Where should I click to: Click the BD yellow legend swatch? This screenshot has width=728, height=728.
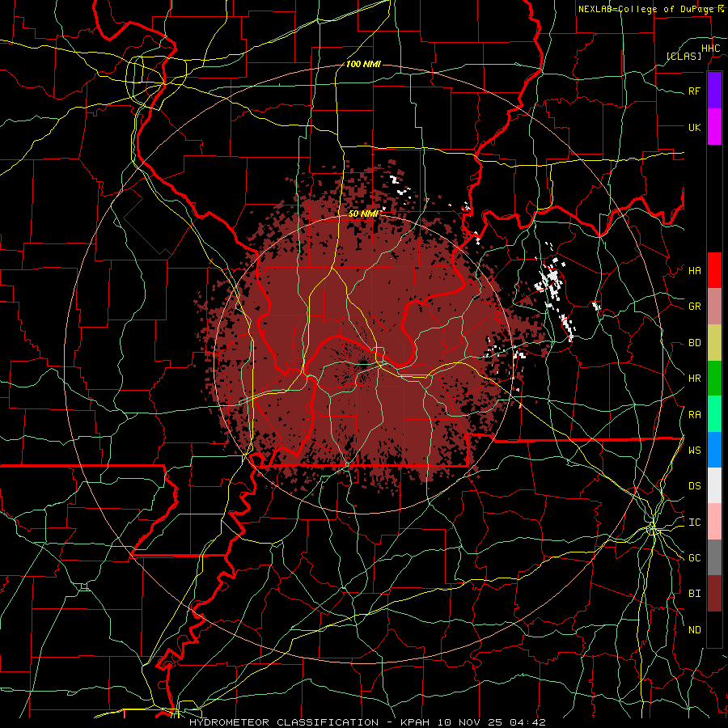pyautogui.click(x=714, y=342)
